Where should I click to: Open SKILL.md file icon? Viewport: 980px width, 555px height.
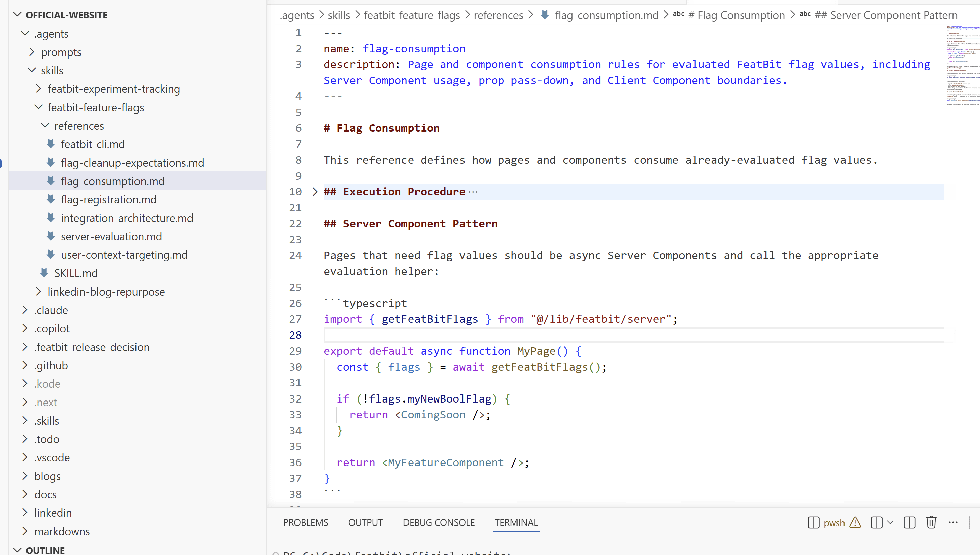(x=44, y=273)
